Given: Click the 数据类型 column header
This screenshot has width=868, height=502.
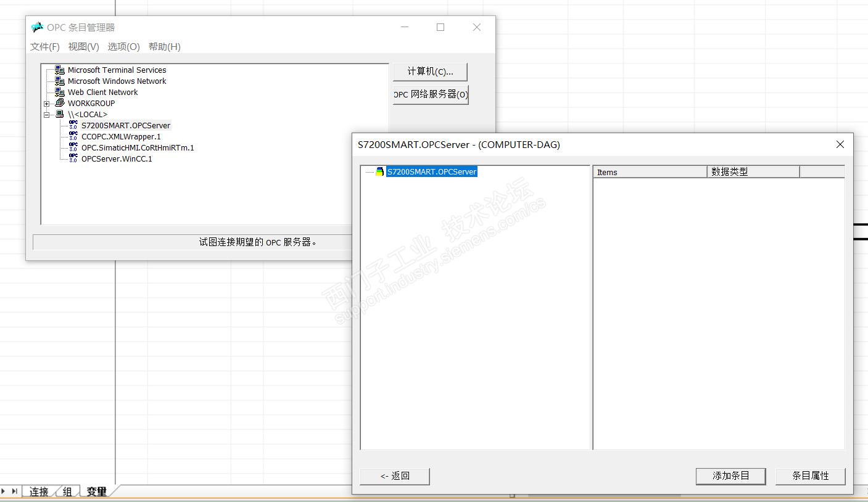Looking at the screenshot, I should pos(753,172).
